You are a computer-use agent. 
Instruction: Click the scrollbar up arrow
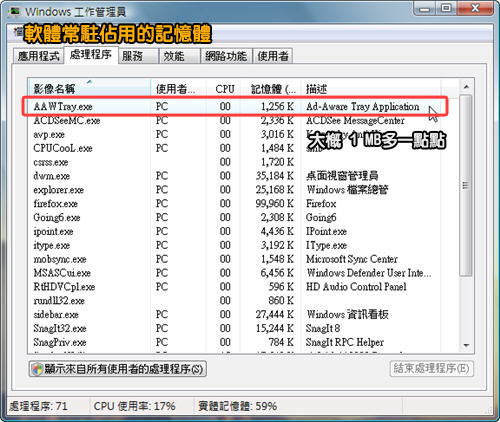[x=466, y=87]
